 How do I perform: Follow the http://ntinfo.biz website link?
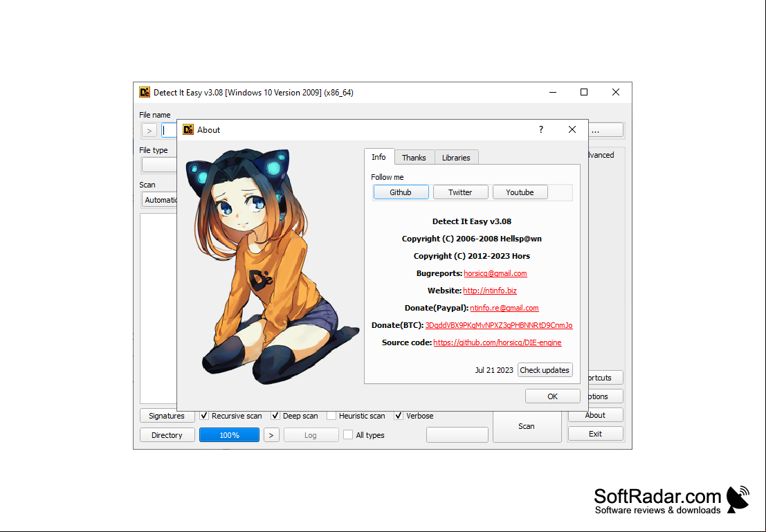(x=489, y=291)
